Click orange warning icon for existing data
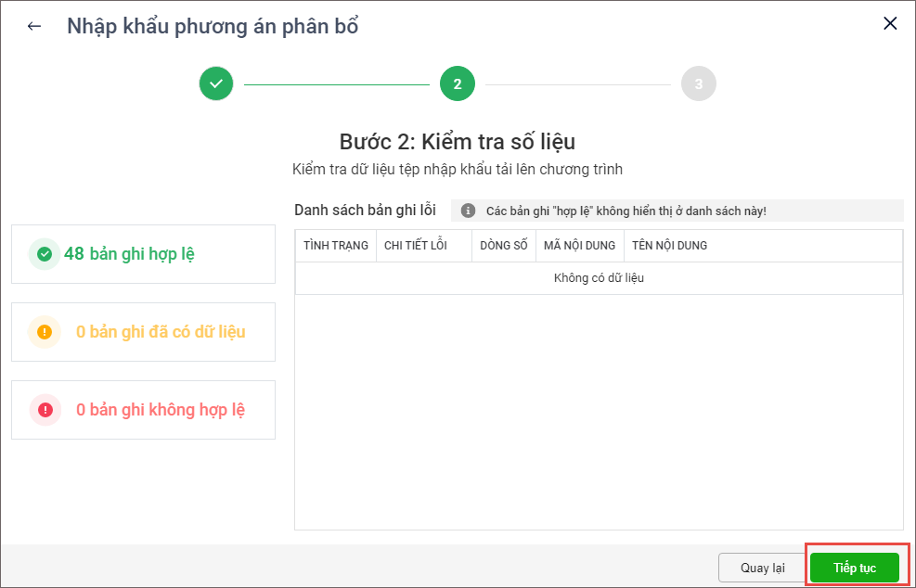Image resolution: width=916 pixels, height=588 pixels. (45, 331)
